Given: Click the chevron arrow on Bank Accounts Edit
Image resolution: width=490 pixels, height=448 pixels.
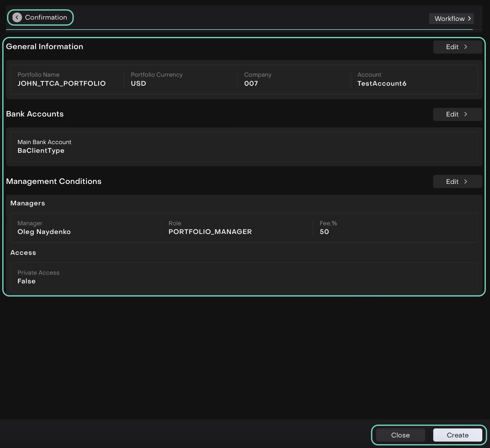Looking at the screenshot, I should (466, 114).
